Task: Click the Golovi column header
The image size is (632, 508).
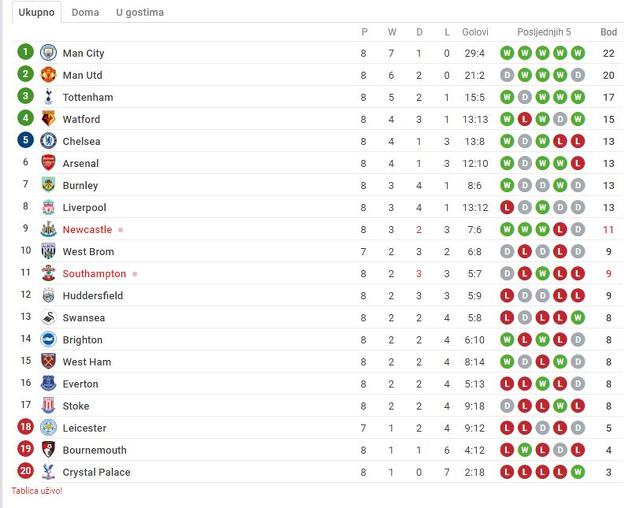Action: tap(475, 32)
